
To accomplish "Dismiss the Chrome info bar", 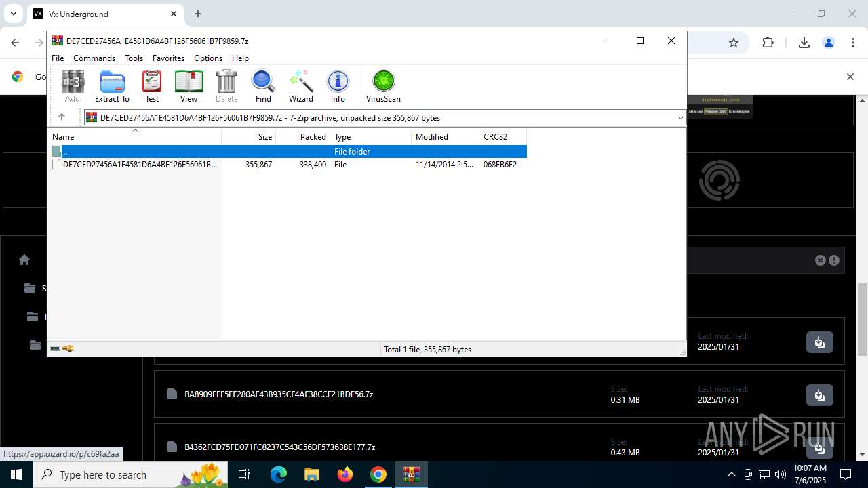I will 850,77.
